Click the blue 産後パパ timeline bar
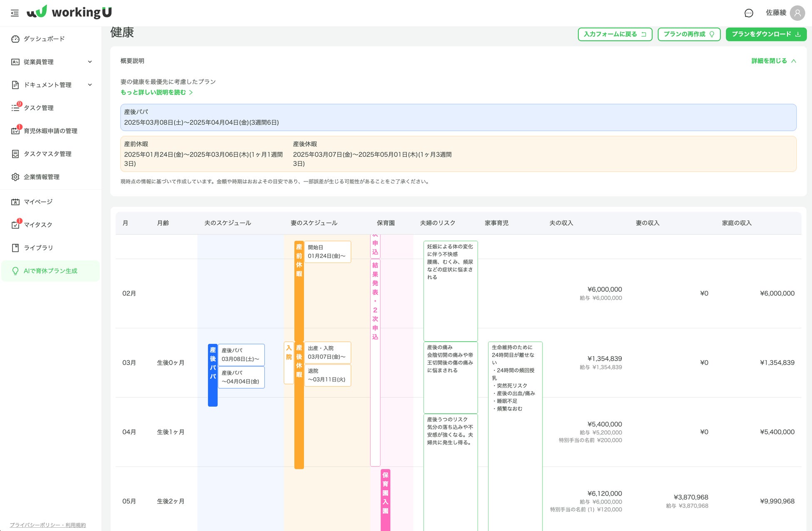Screen dimensions: 812x531 212,375
